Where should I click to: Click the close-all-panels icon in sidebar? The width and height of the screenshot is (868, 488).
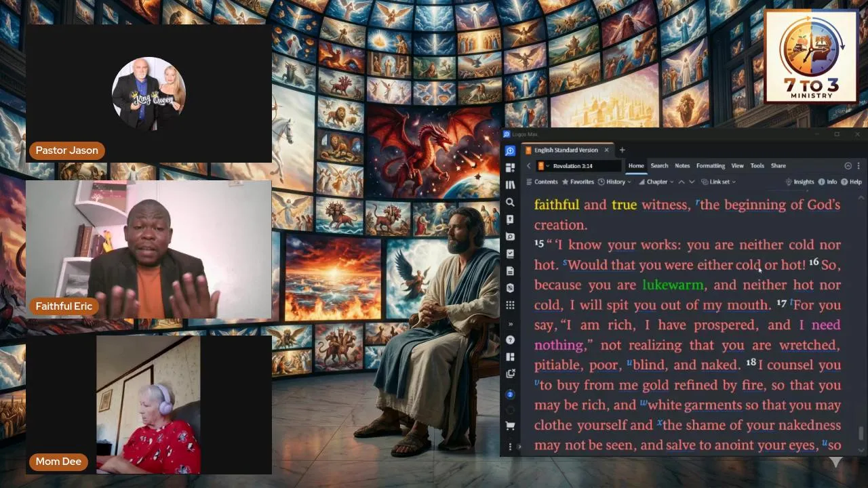click(x=510, y=373)
